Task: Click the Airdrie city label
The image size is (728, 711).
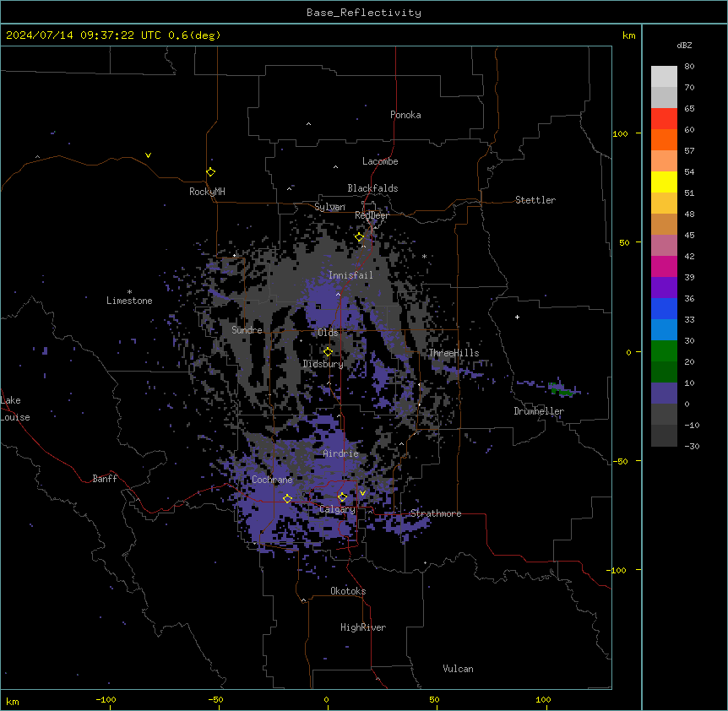Action: pos(341,453)
